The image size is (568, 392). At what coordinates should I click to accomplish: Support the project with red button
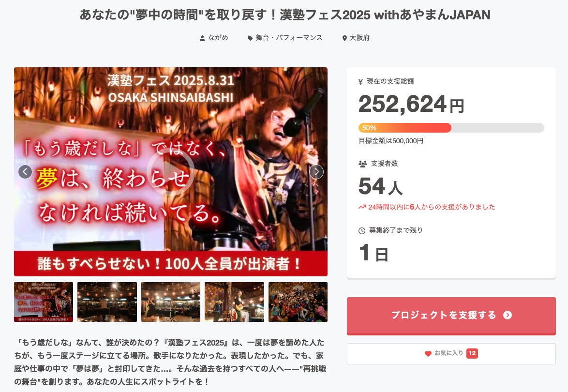451,316
